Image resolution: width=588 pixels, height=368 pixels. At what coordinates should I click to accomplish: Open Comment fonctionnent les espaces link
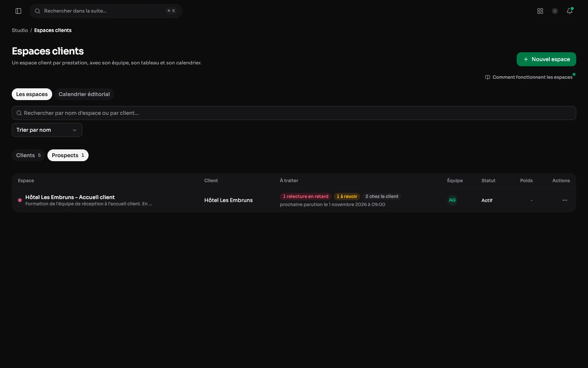529,77
